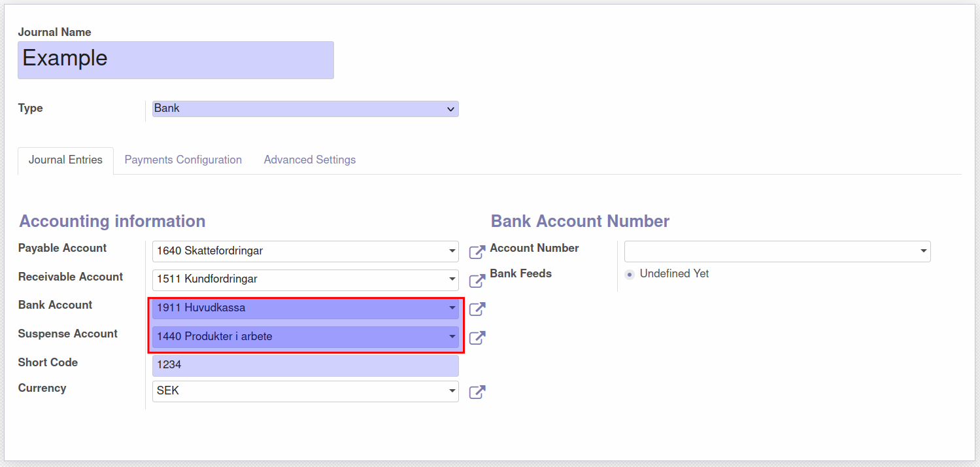Screen dimensions: 980x467
Task: Click the Bank Feeds field label
Action: coord(520,273)
